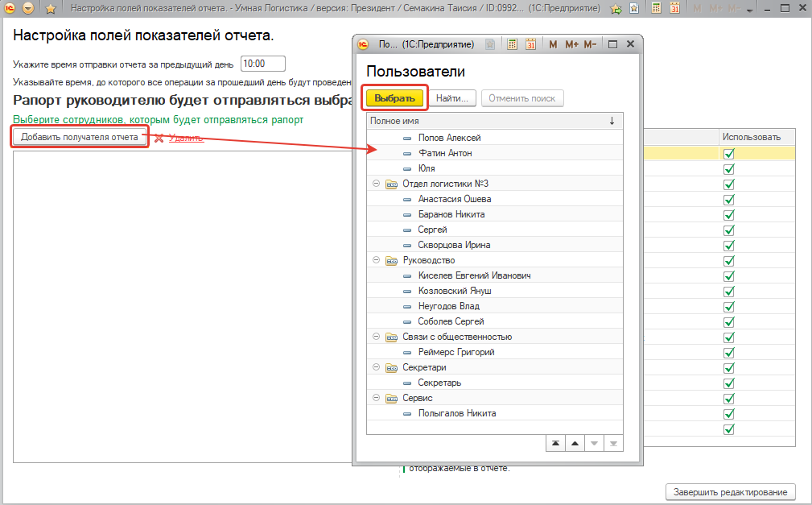
Task: Click the starred document icon in the main window
Action: point(634,8)
